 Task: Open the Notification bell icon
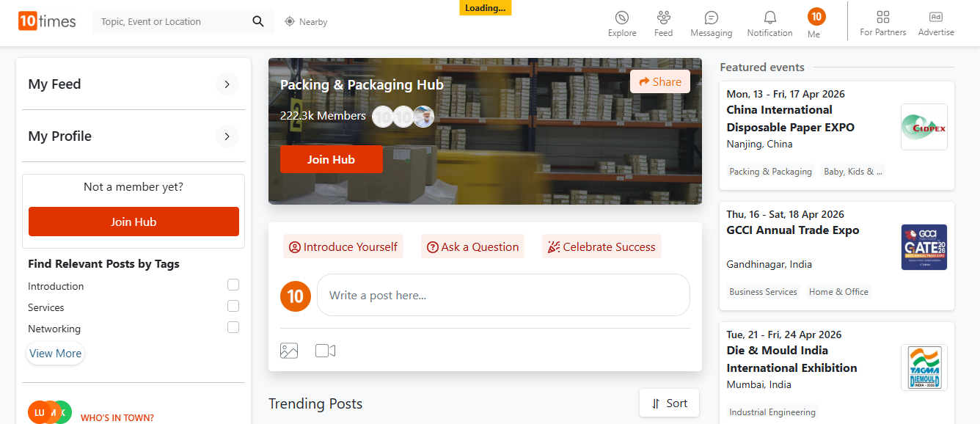[x=769, y=18]
